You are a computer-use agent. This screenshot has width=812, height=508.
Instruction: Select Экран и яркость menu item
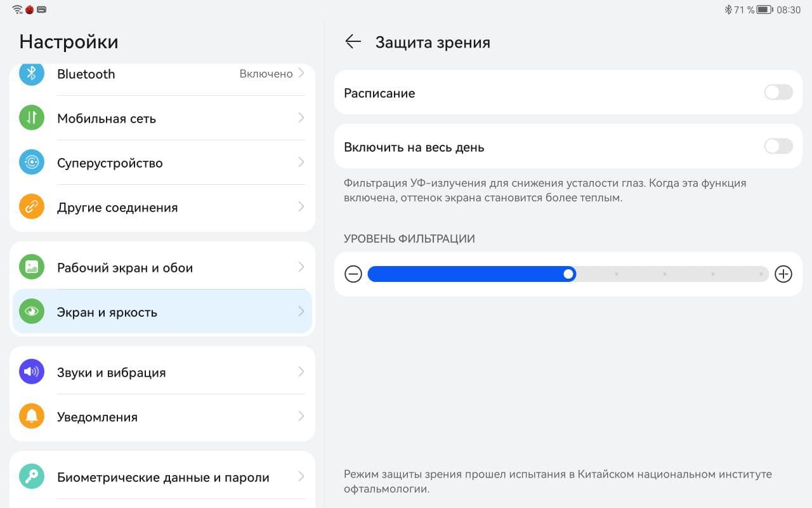(162, 312)
